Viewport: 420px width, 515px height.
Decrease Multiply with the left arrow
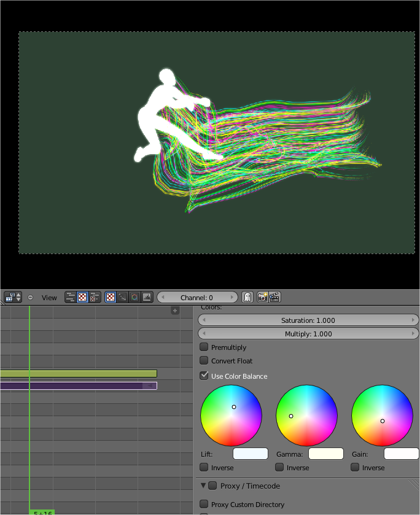pos(204,334)
